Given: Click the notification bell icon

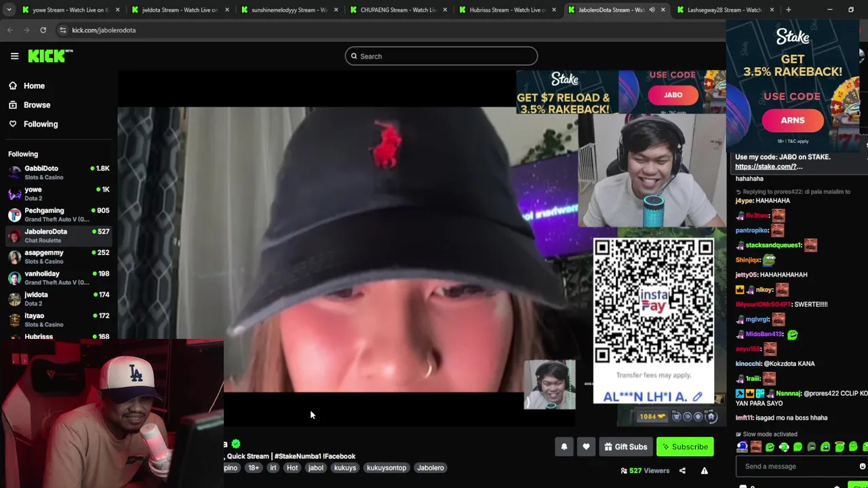Looking at the screenshot, I should click(564, 447).
